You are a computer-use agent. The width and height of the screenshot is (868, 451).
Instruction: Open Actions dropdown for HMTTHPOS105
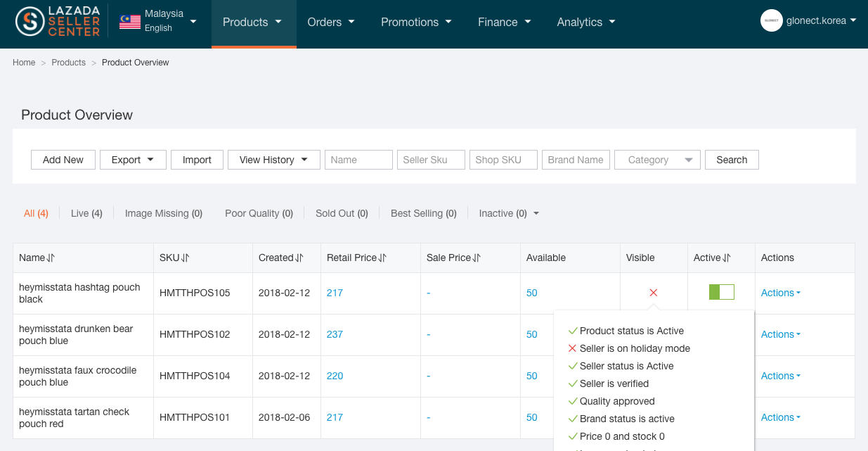coord(781,293)
